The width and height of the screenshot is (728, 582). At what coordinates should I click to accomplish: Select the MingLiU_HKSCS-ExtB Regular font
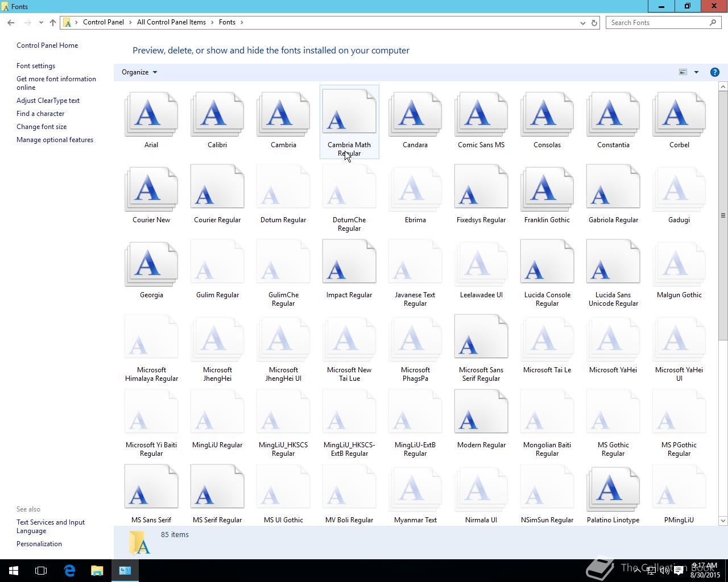349,424
